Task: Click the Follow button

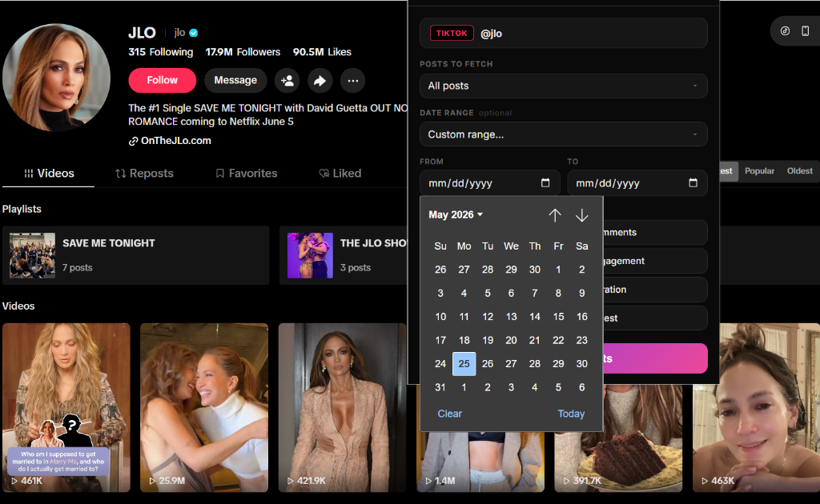Action: pos(162,81)
